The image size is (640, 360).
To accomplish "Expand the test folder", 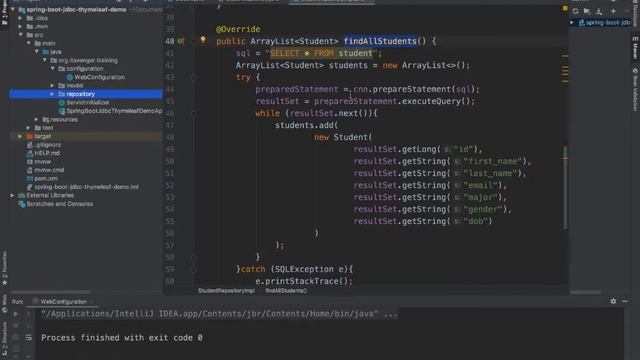I will coord(29,128).
